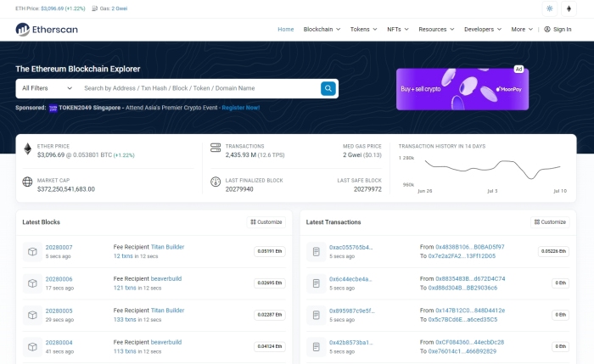594x364 pixels.
Task: Click Customize in the Latest Blocks panel
Action: click(x=266, y=222)
